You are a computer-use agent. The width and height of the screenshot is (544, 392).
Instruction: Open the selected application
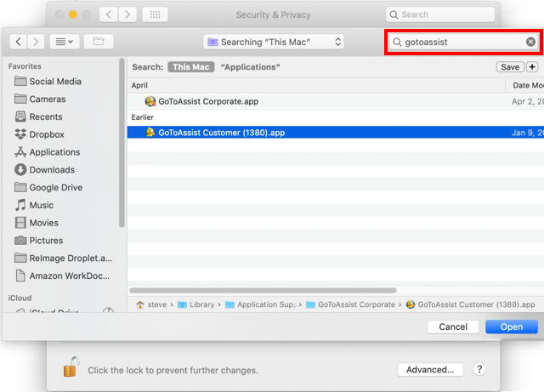click(x=512, y=327)
